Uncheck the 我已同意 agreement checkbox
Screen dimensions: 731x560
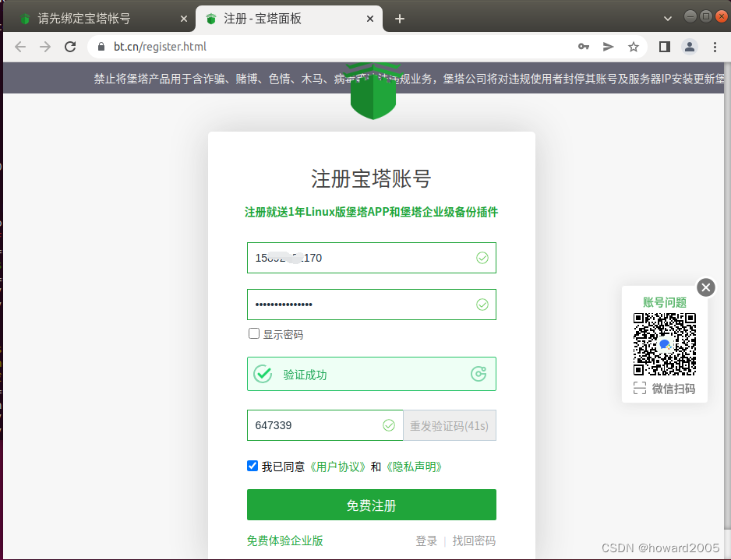pyautogui.click(x=252, y=466)
